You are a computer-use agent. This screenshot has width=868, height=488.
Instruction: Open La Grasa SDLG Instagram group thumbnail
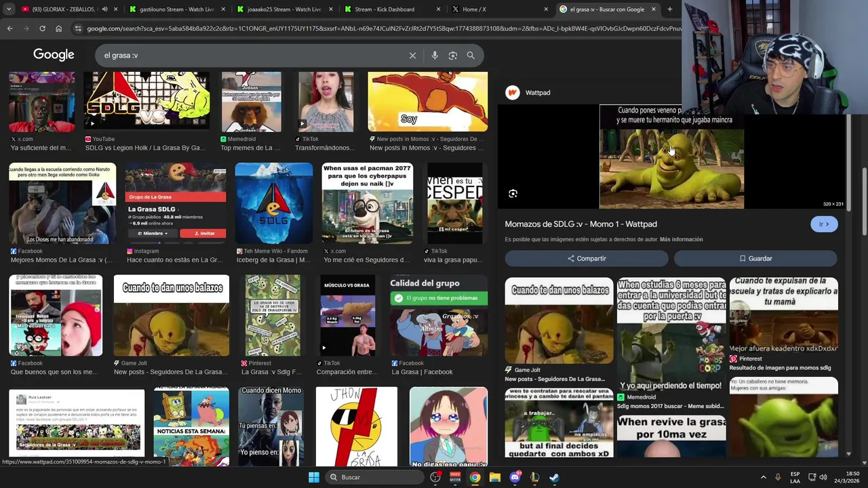tap(176, 203)
